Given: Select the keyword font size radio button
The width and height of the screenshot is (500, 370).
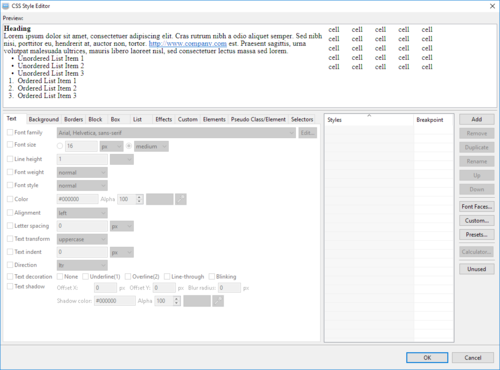Looking at the screenshot, I should (129, 146).
